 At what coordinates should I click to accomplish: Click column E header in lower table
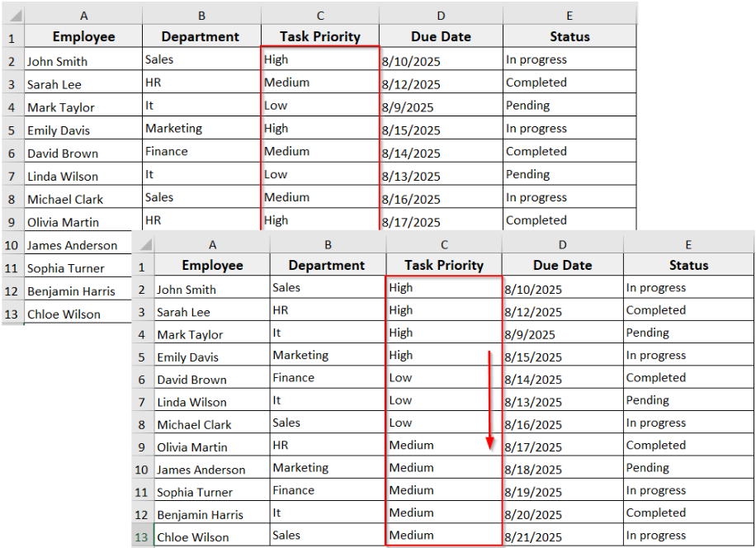tap(688, 244)
